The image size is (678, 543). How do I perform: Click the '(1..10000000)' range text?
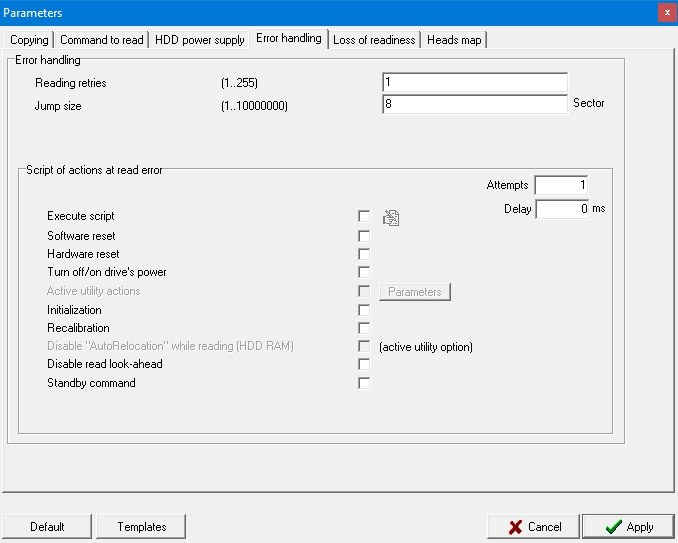click(254, 106)
